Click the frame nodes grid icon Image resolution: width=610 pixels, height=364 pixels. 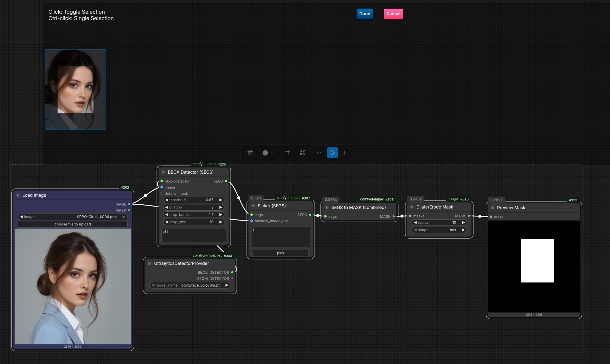point(287,153)
